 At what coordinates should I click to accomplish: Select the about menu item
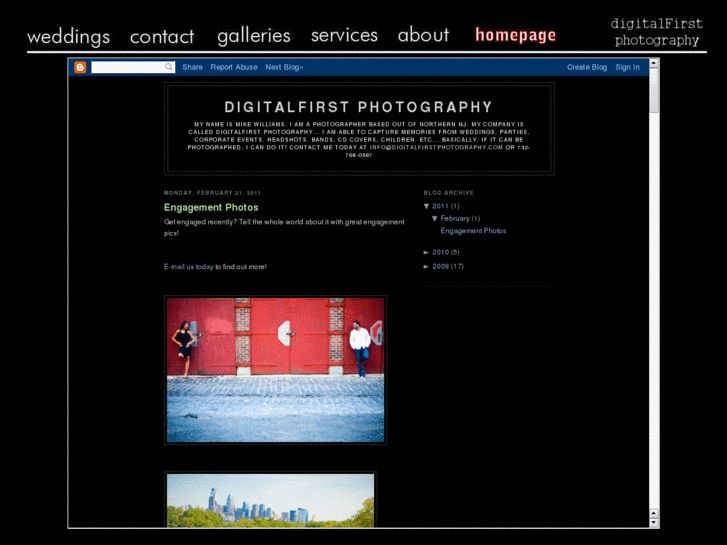point(423,35)
